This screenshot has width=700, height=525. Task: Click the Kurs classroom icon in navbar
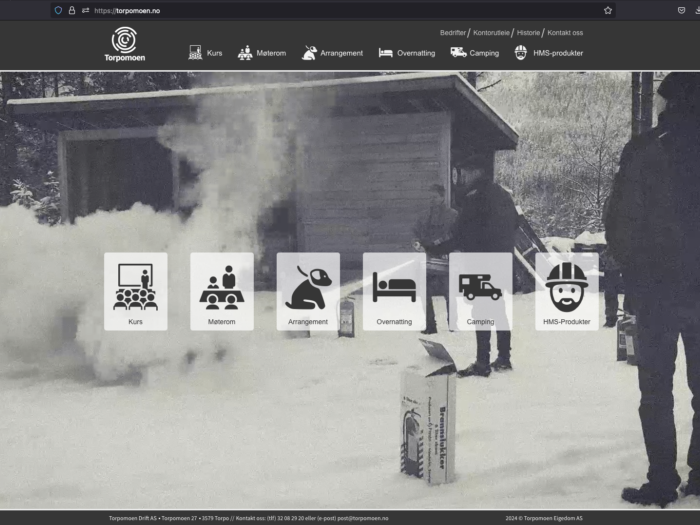click(x=195, y=53)
